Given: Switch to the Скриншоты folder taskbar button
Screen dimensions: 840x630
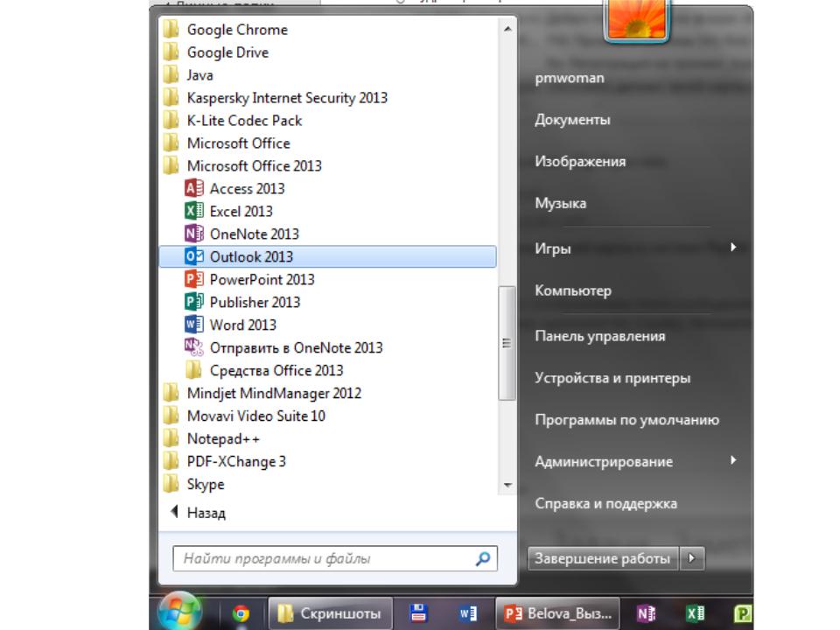Looking at the screenshot, I should (330, 613).
